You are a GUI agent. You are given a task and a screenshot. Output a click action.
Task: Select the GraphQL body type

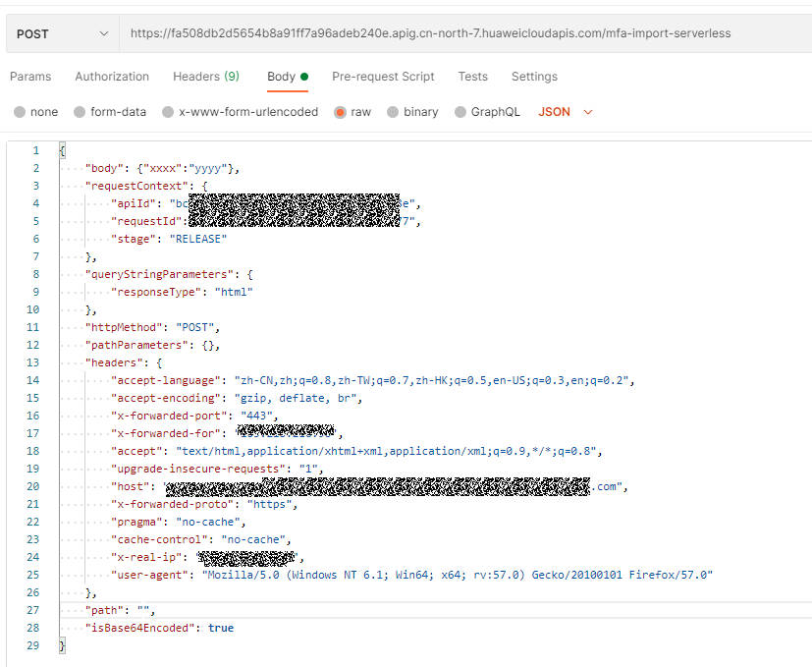pyautogui.click(x=460, y=112)
